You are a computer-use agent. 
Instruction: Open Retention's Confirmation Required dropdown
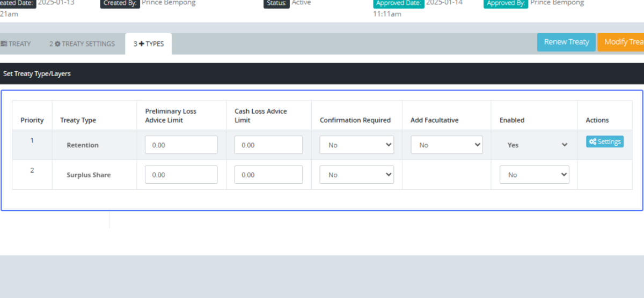pyautogui.click(x=356, y=145)
